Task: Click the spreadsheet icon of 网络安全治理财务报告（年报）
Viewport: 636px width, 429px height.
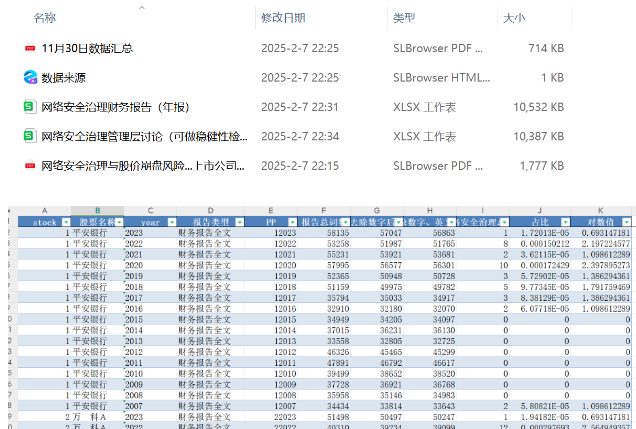Action: [x=29, y=107]
